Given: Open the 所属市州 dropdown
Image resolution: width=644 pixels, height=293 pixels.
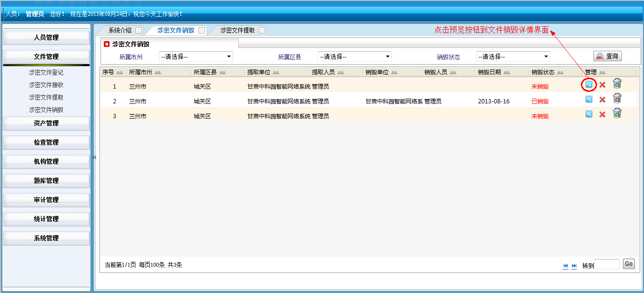Looking at the screenshot, I should click(x=196, y=56).
